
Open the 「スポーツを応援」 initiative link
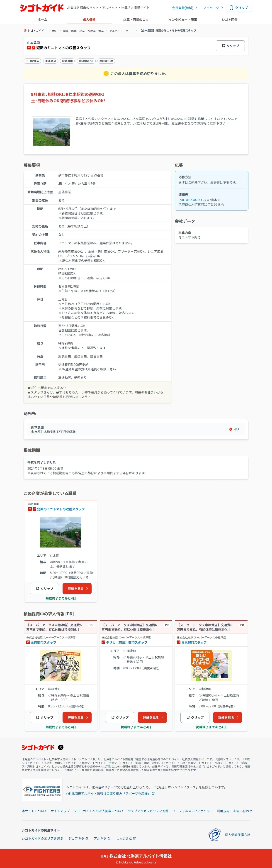tap(110, 793)
